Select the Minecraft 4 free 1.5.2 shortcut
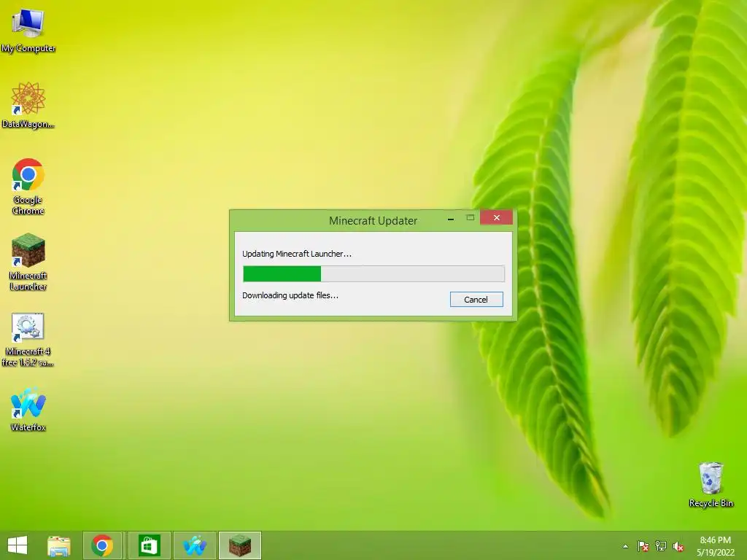Viewport: 747px width, 560px height. pos(28,340)
